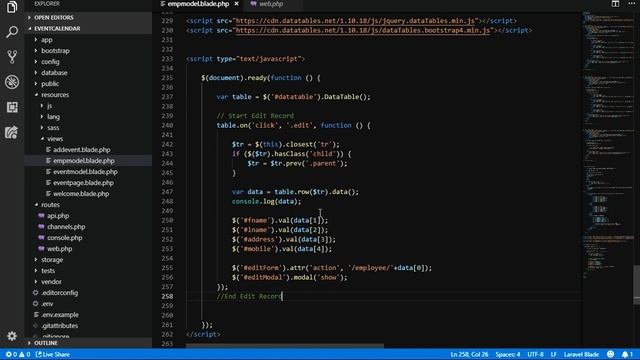Click the split editor icon
Image resolution: width=640 pixels, height=360 pixels.
click(615, 4)
